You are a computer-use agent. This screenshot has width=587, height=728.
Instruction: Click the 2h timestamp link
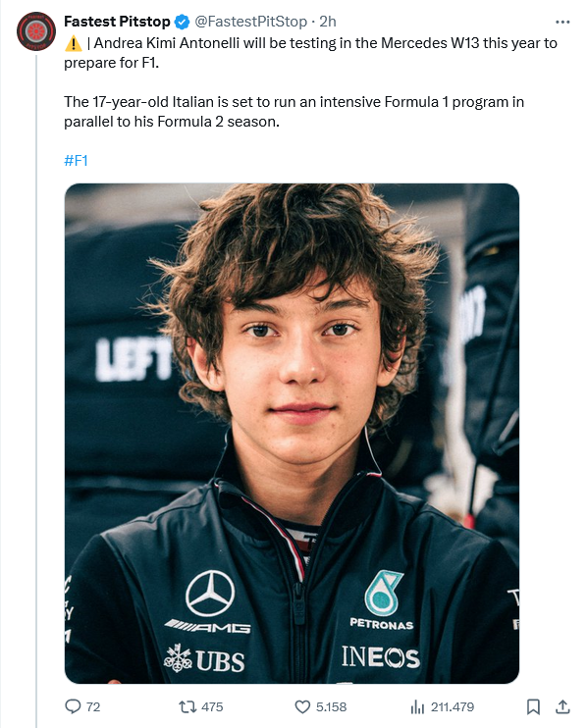[328, 22]
